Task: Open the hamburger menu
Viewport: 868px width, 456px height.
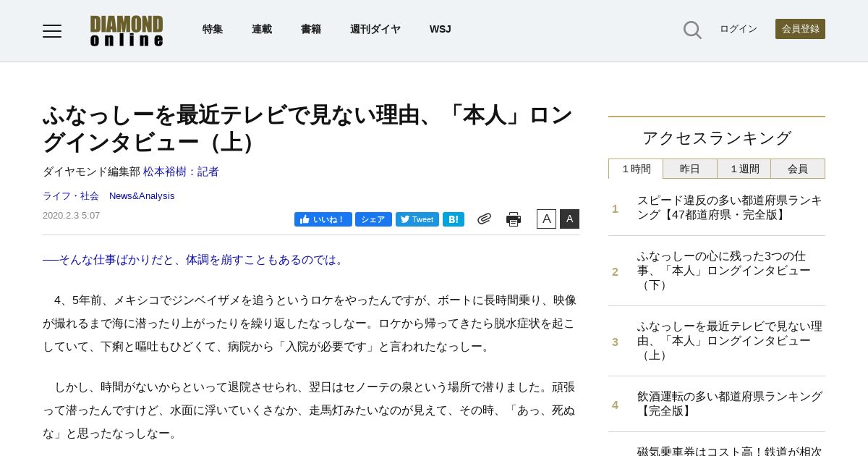Action: click(52, 30)
